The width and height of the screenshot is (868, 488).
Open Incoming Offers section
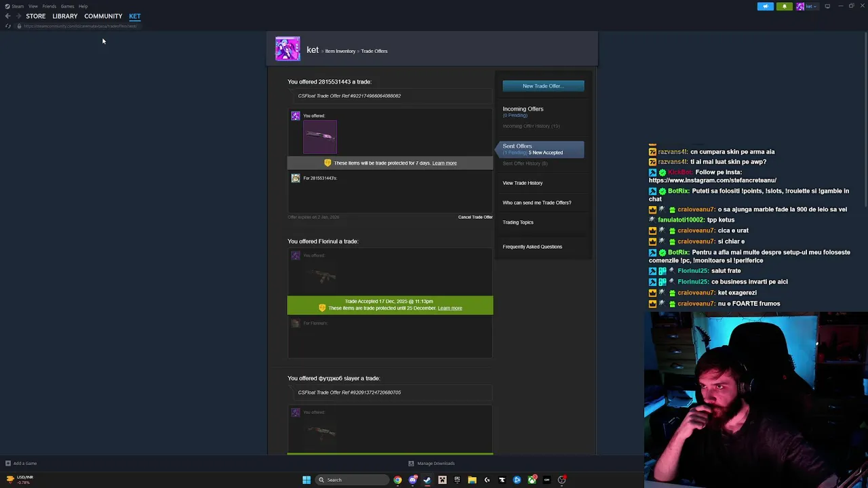[x=523, y=108]
